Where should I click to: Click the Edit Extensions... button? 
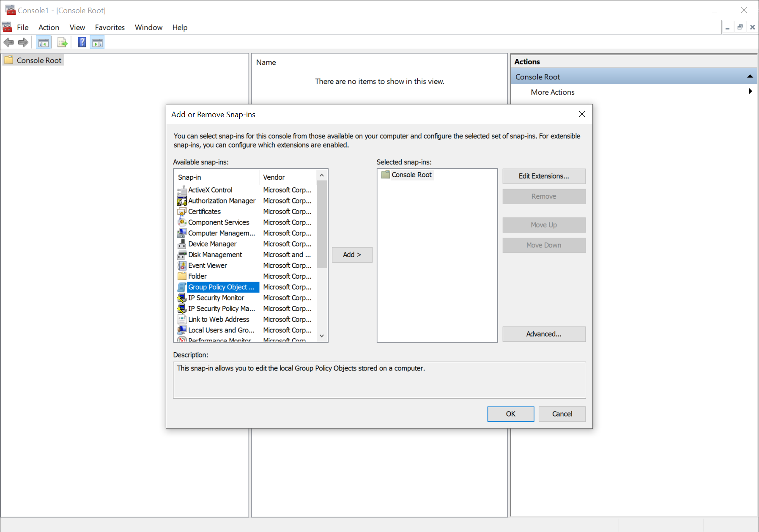pyautogui.click(x=544, y=176)
